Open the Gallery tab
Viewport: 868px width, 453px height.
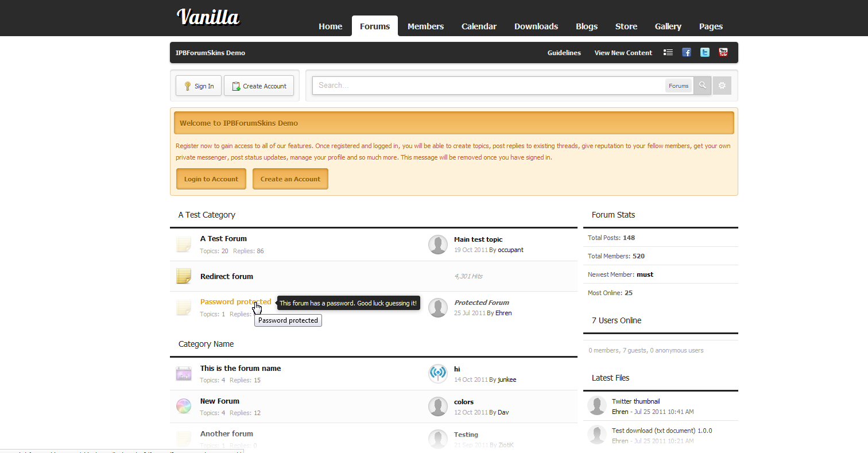point(668,26)
